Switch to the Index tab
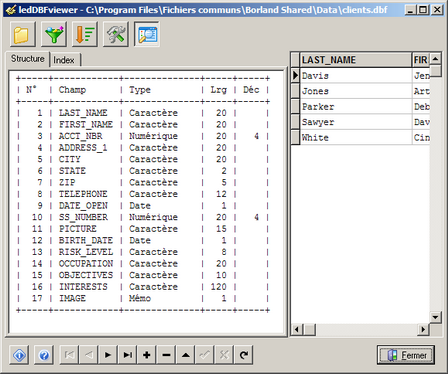The image size is (448, 374). (64, 60)
